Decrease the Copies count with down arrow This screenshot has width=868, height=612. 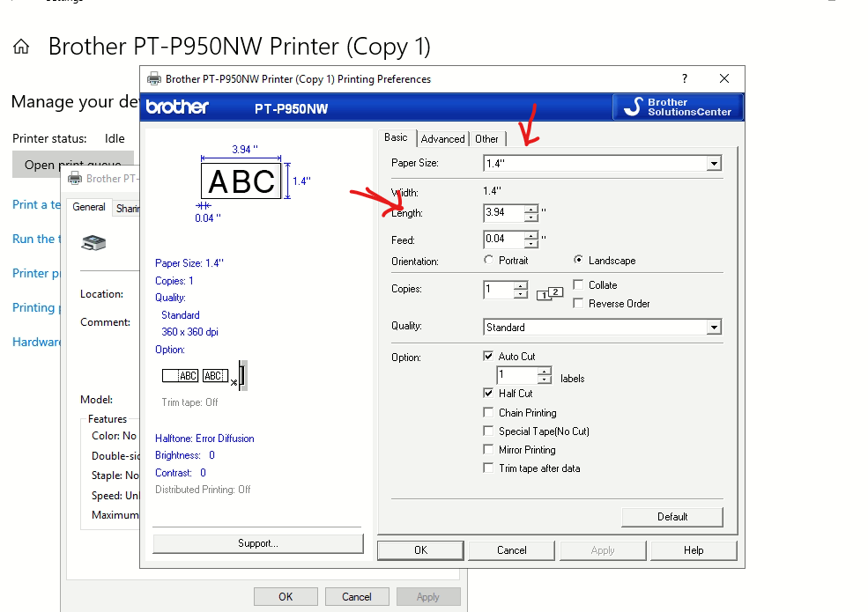(x=520, y=294)
